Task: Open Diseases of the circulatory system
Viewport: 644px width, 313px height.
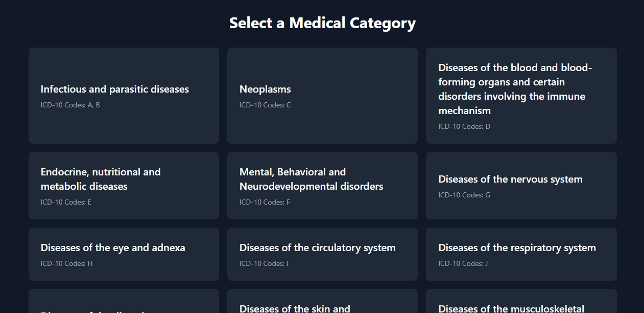Action: click(x=322, y=254)
